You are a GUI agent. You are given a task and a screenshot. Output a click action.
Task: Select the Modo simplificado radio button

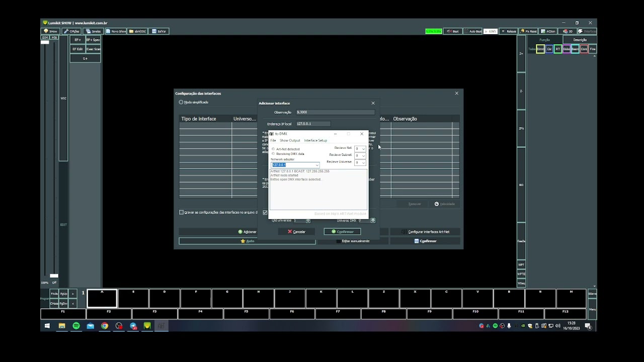[181, 102]
